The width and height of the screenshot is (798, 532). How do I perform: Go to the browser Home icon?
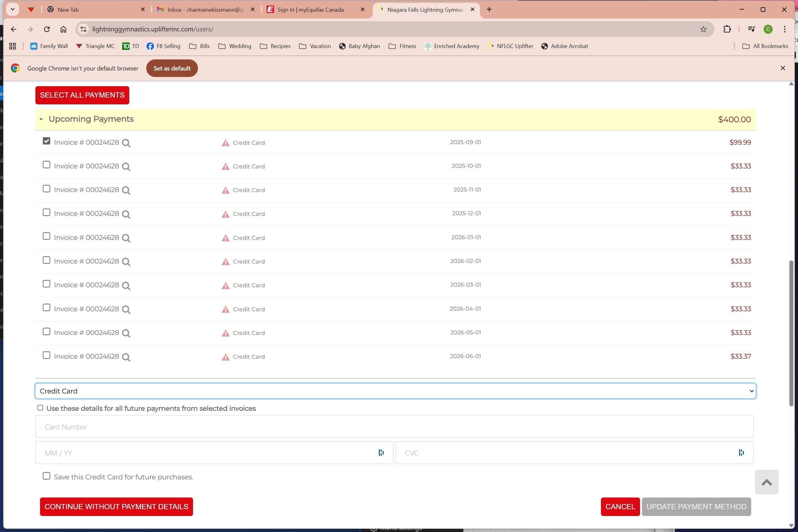[x=63, y=29]
